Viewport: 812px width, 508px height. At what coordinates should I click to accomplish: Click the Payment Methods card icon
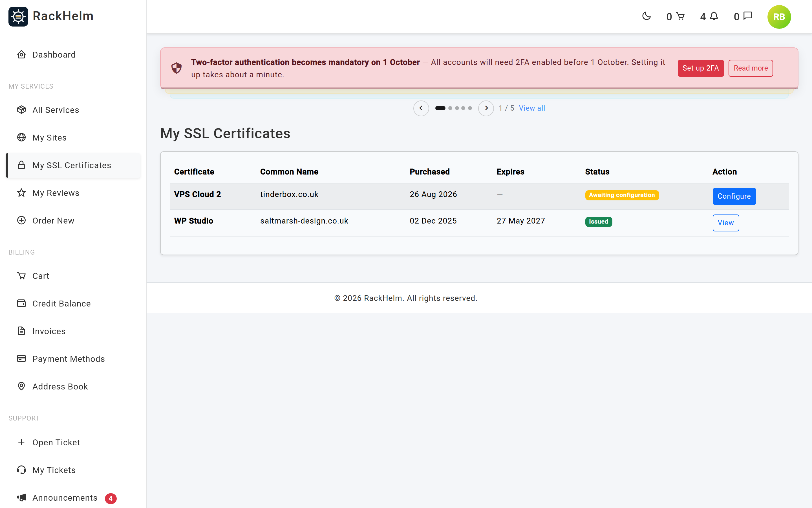[21, 359]
